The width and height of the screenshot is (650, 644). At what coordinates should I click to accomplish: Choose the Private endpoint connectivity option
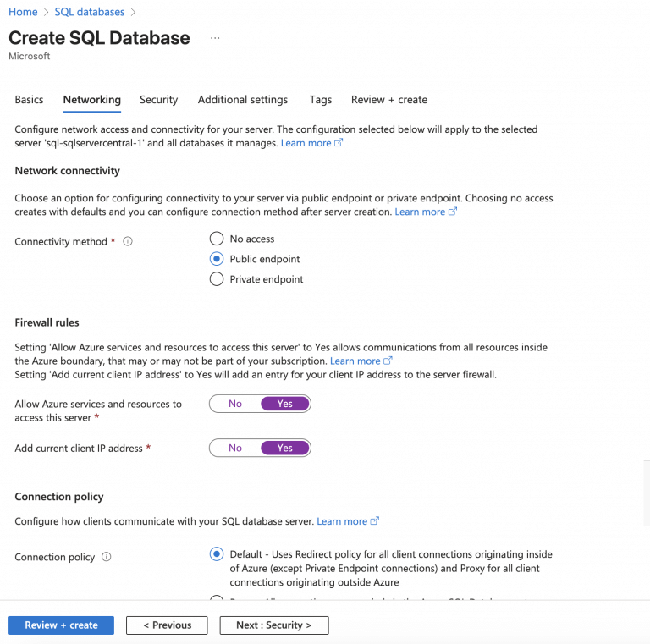coord(217,279)
